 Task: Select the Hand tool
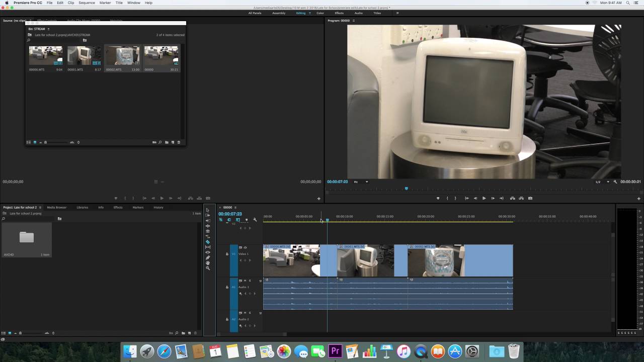pyautogui.click(x=208, y=263)
